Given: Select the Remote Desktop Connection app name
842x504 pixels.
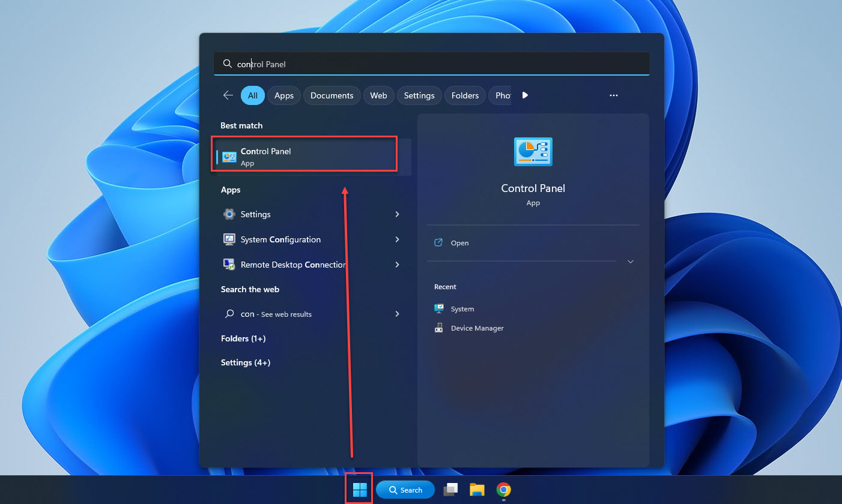Looking at the screenshot, I should (294, 265).
